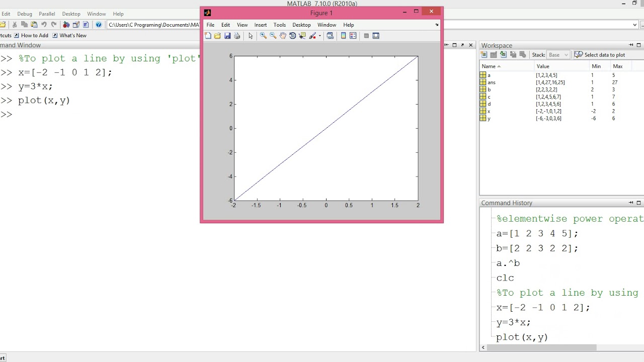Click clc entry in Command History
The height and width of the screenshot is (362, 644).
pyautogui.click(x=505, y=278)
